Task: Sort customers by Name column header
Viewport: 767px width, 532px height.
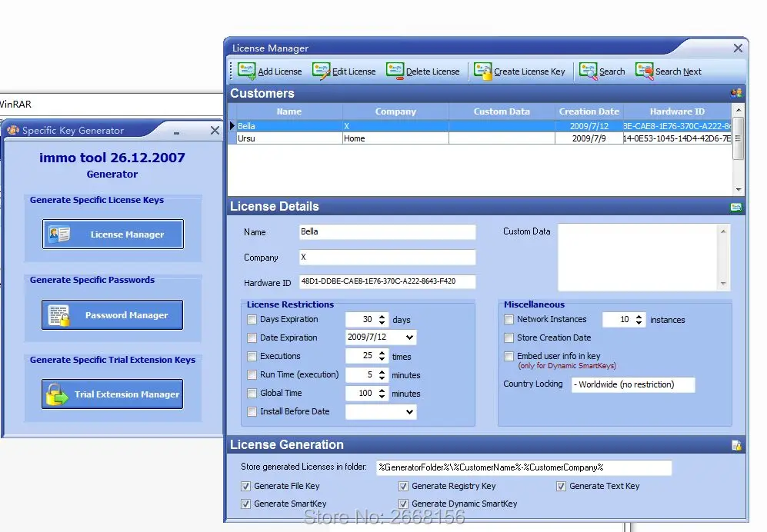Action: (x=289, y=111)
